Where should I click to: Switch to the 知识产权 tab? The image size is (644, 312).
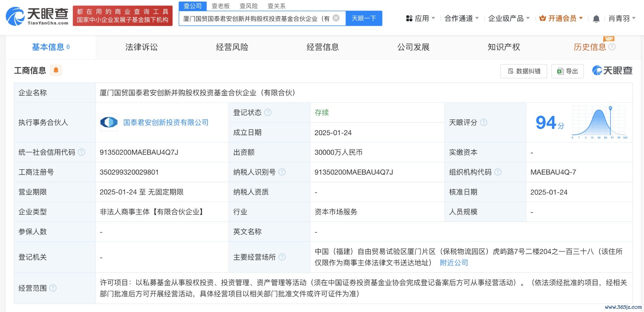tap(504, 47)
